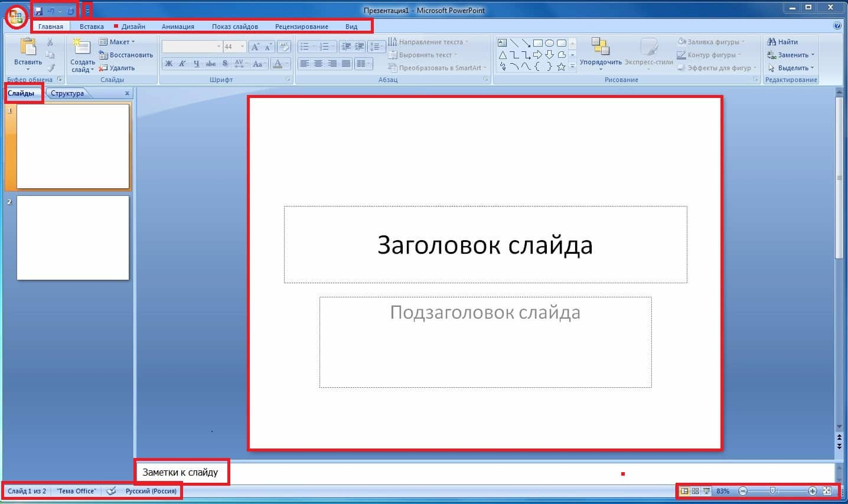Click numbered list icon
Viewport: 848px width, 504px height.
pyautogui.click(x=324, y=47)
